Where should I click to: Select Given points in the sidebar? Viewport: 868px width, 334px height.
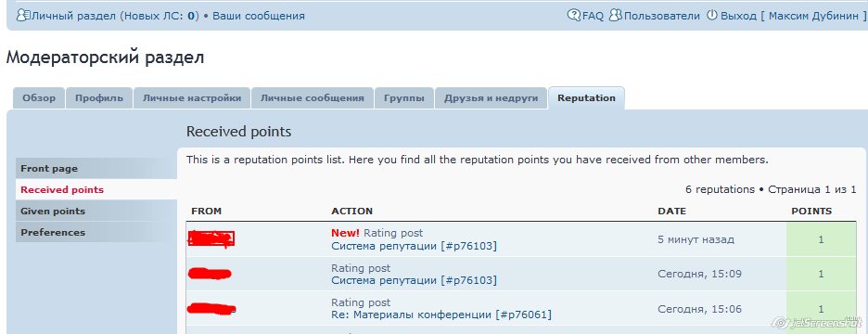pos(96,211)
